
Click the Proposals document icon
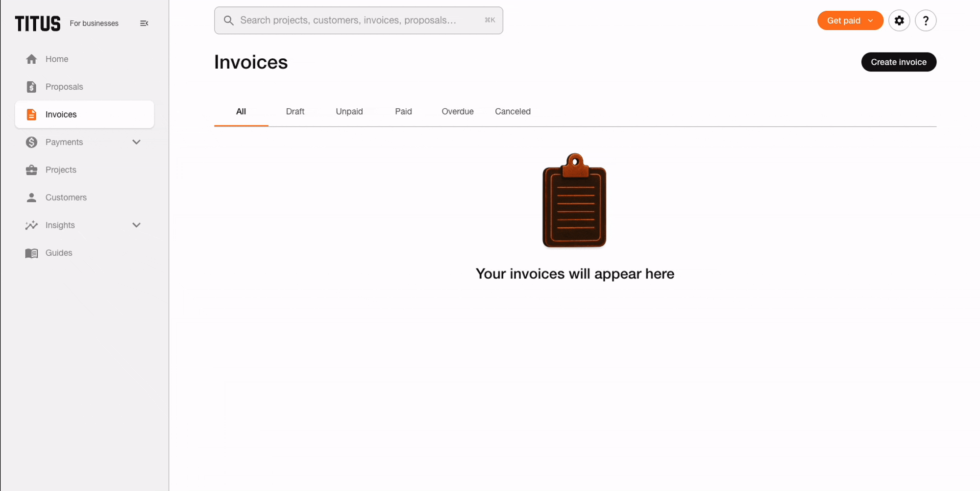(x=31, y=87)
